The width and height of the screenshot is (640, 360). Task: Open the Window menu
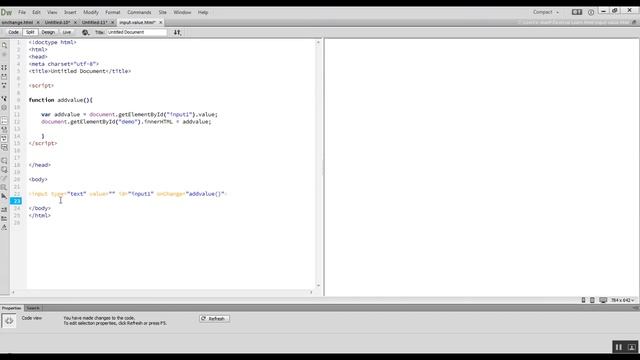click(x=182, y=12)
